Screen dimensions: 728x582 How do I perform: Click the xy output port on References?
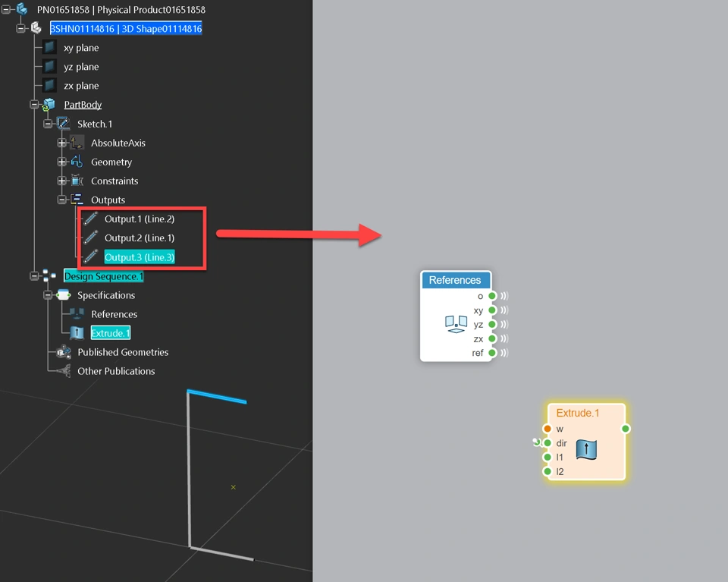point(492,310)
